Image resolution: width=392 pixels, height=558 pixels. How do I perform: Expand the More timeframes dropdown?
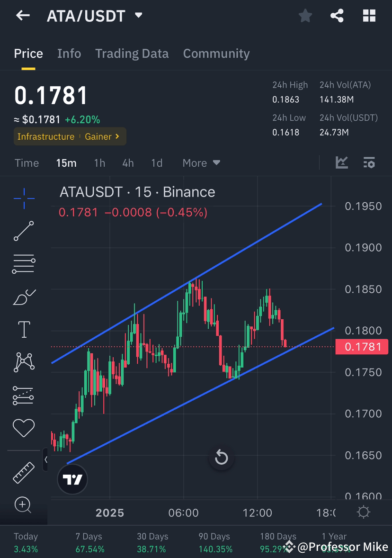[x=201, y=162]
